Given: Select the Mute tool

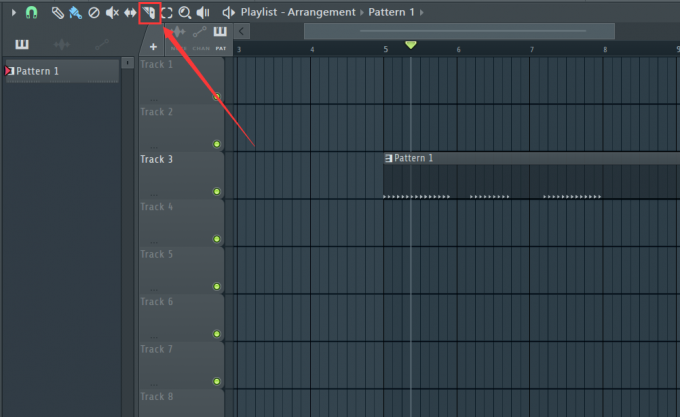Looking at the screenshot, I should point(112,12).
